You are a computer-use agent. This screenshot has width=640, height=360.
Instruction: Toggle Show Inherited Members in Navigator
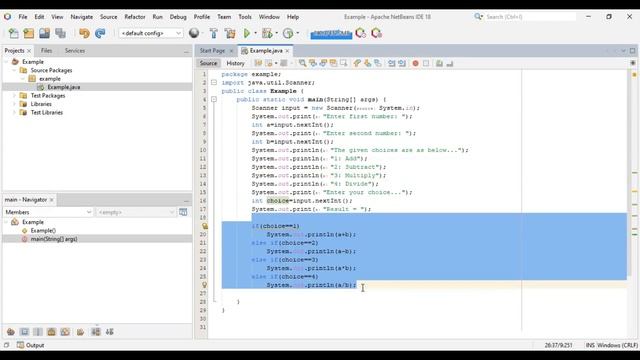[11, 332]
